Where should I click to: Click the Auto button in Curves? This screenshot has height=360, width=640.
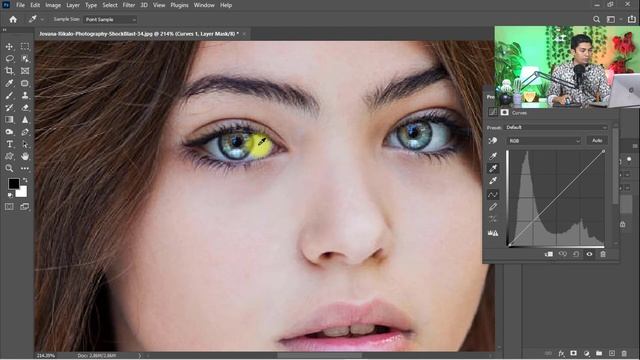click(x=597, y=140)
